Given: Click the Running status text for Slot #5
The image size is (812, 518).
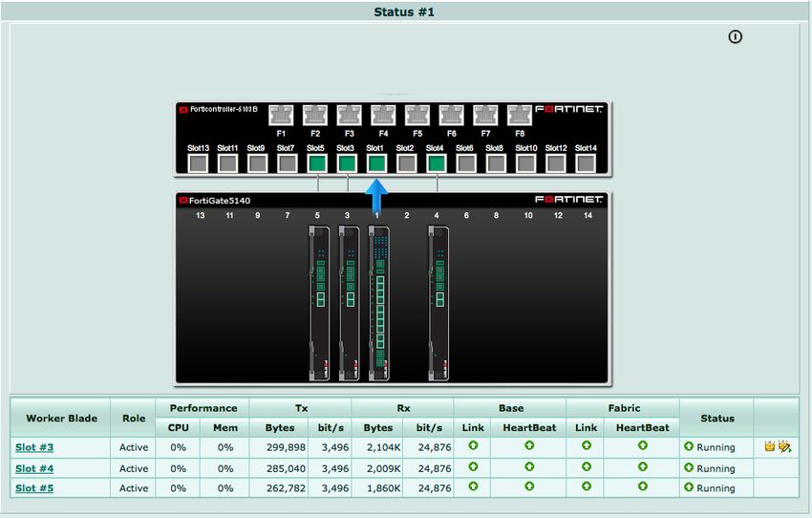Looking at the screenshot, I should [716, 488].
